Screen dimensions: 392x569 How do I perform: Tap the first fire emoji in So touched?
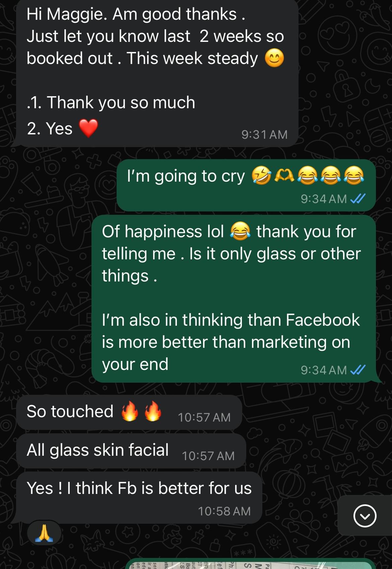pos(129,411)
